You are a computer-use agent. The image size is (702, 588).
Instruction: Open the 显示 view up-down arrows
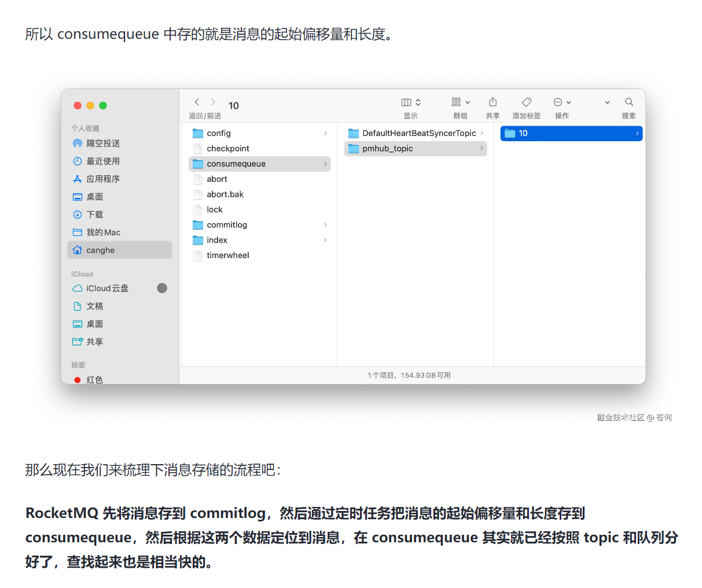pyautogui.click(x=418, y=102)
